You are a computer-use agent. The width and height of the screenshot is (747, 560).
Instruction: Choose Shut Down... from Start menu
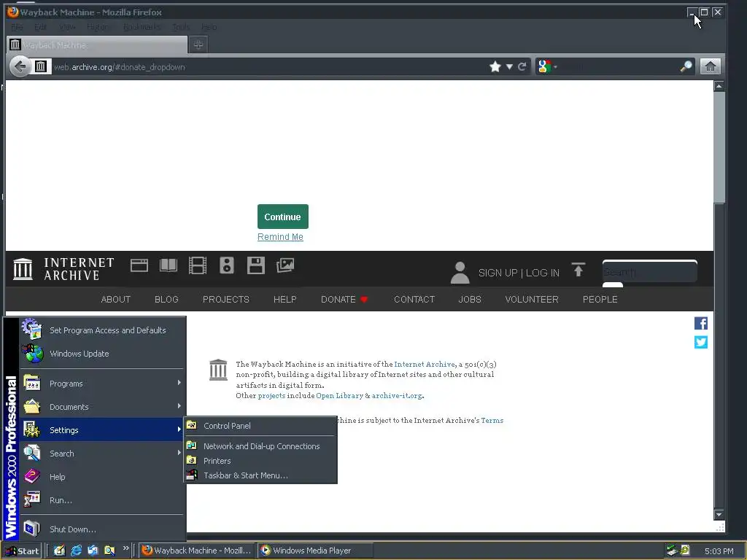pos(102,529)
